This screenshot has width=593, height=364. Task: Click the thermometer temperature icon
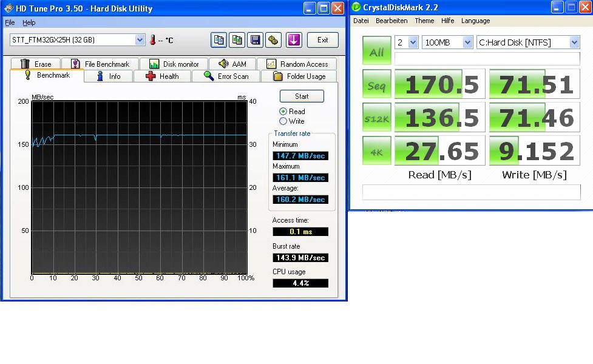(153, 39)
